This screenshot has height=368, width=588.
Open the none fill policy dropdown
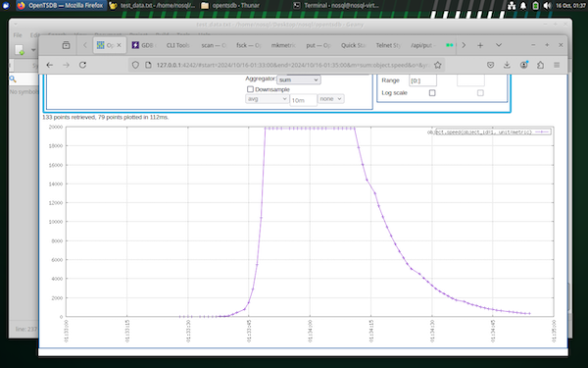coord(331,99)
